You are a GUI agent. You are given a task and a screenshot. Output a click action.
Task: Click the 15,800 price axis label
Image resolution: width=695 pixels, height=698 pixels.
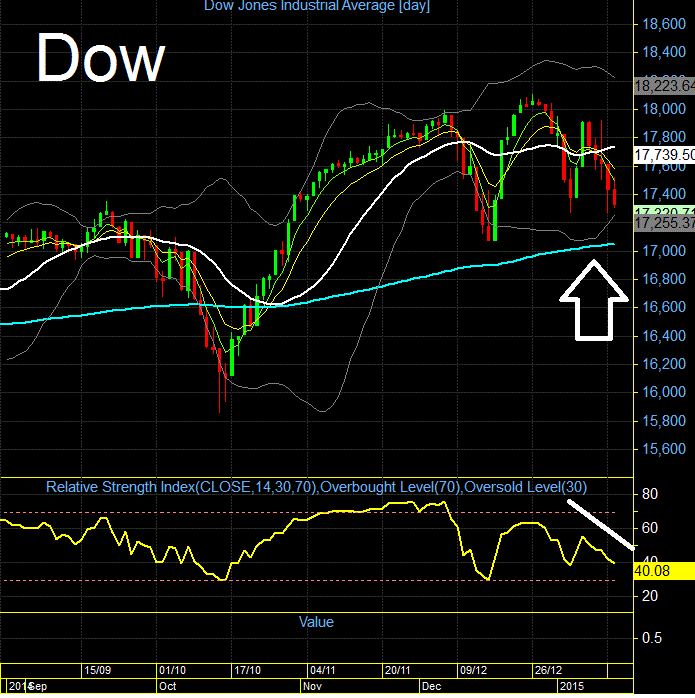(663, 421)
